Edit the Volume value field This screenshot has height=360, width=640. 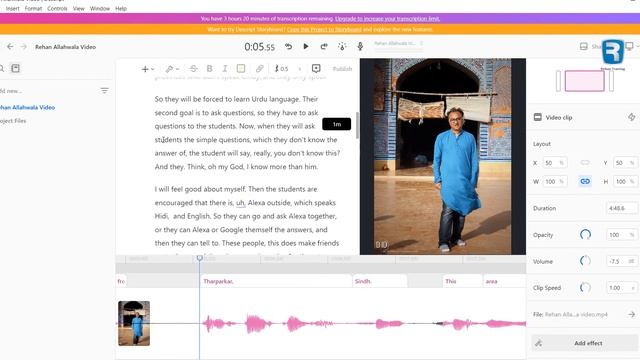pos(622,261)
